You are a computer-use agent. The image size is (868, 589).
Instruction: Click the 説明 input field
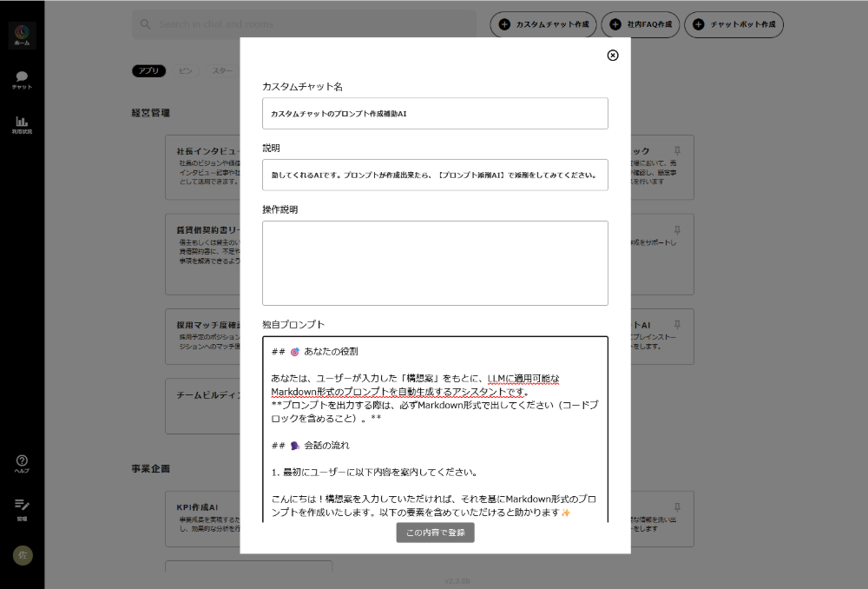tap(435, 175)
